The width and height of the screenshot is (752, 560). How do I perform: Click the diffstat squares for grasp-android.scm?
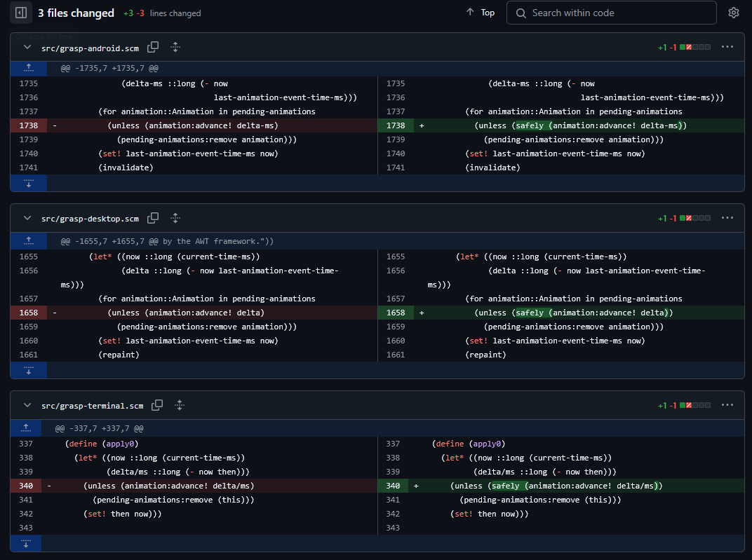(695, 47)
